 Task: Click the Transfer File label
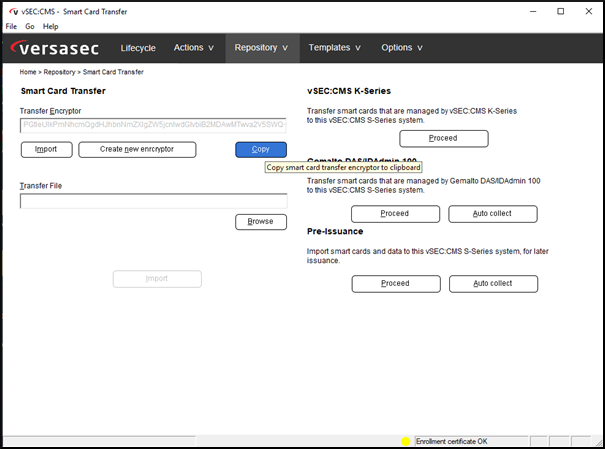click(x=41, y=186)
